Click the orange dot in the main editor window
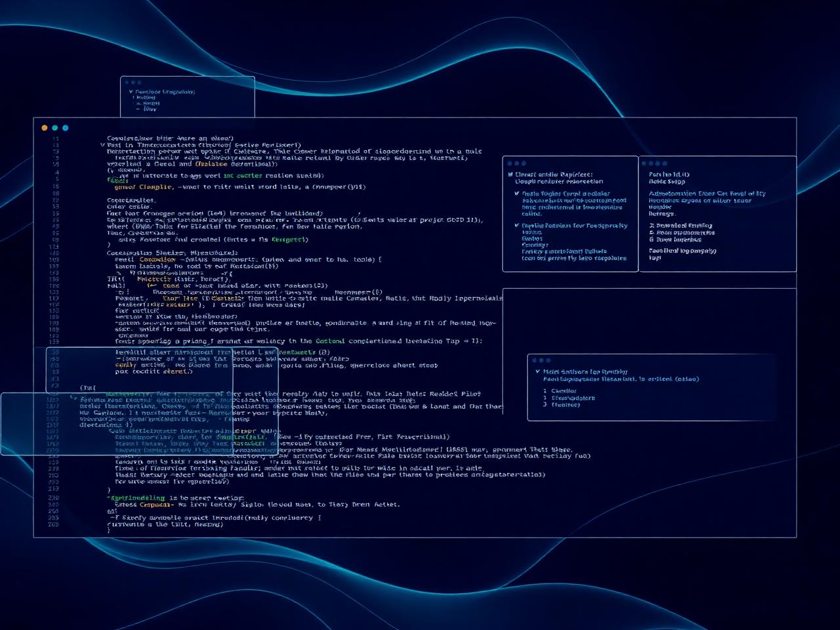The height and width of the screenshot is (630, 840). click(45, 128)
